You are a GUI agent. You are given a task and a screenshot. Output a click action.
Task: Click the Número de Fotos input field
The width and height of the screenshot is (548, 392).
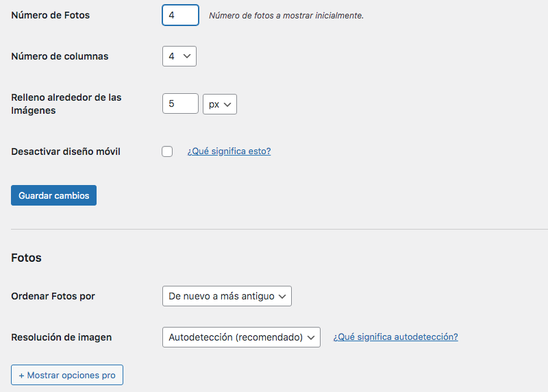click(180, 15)
